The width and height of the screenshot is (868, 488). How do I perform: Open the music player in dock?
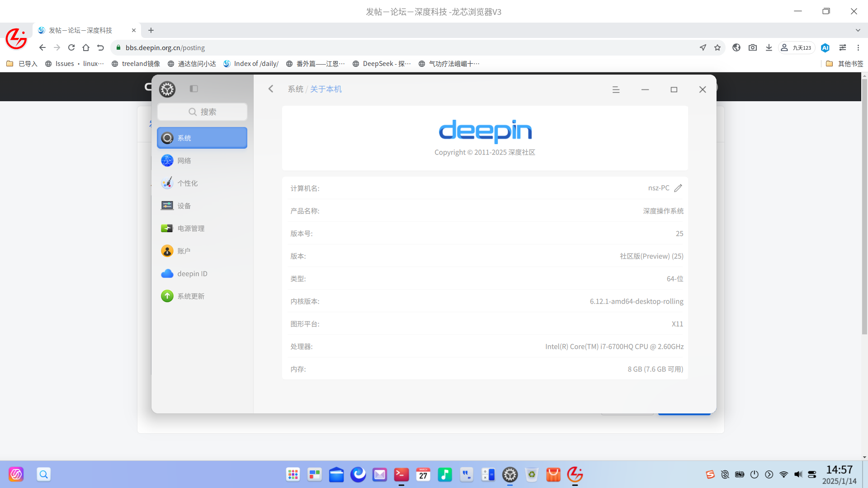445,474
